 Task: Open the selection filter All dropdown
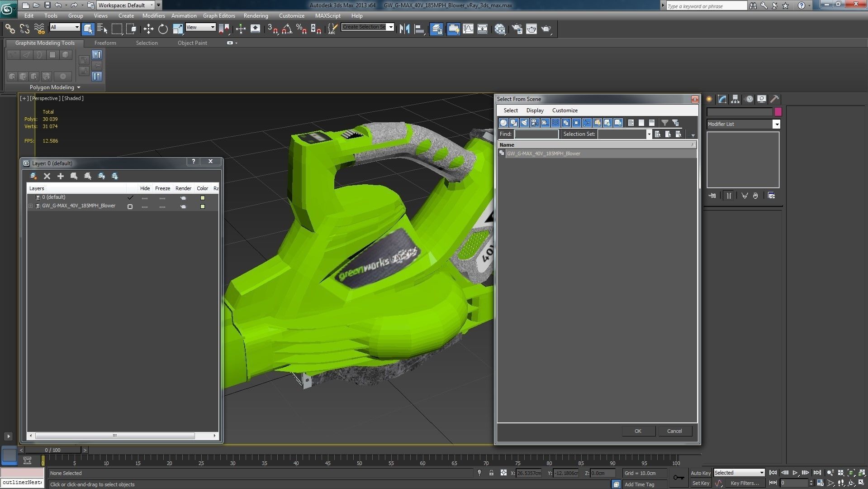(65, 27)
